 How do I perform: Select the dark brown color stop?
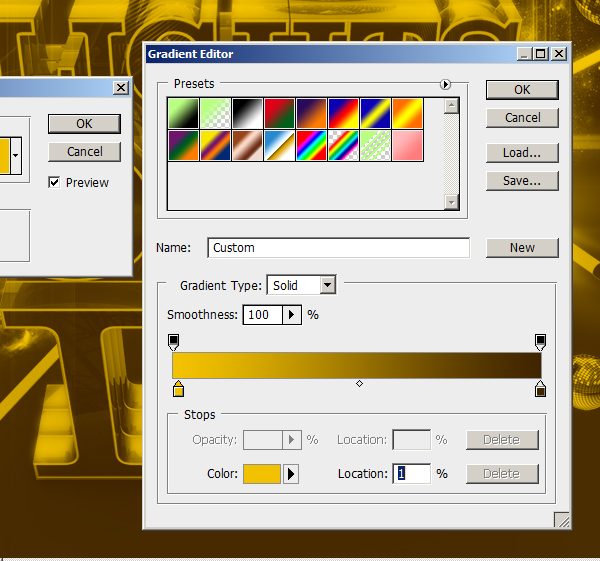point(540,389)
